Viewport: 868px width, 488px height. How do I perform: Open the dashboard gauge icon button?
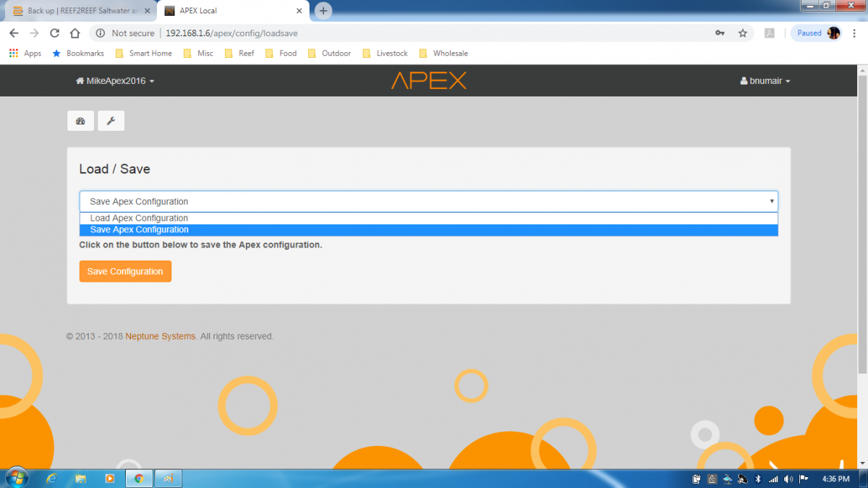[80, 121]
